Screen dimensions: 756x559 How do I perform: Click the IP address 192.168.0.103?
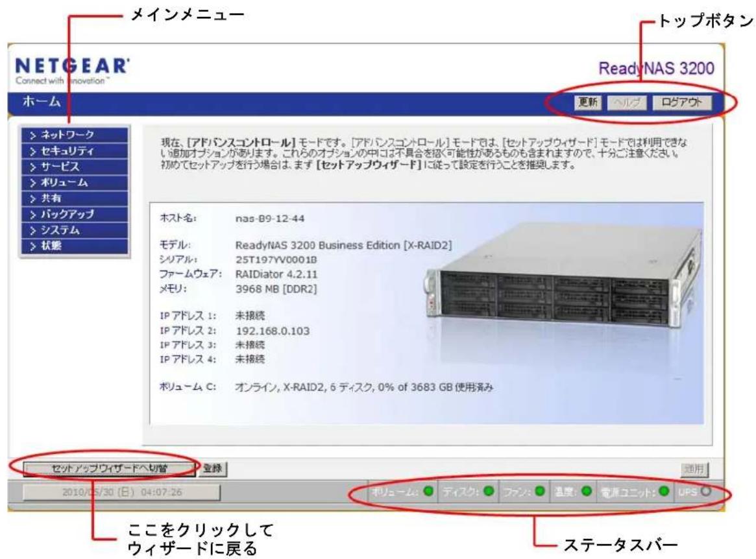(273, 331)
